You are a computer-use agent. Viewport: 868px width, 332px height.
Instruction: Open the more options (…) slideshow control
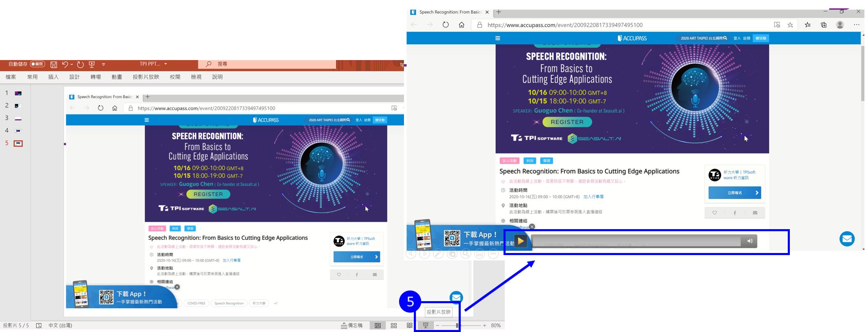point(493,254)
